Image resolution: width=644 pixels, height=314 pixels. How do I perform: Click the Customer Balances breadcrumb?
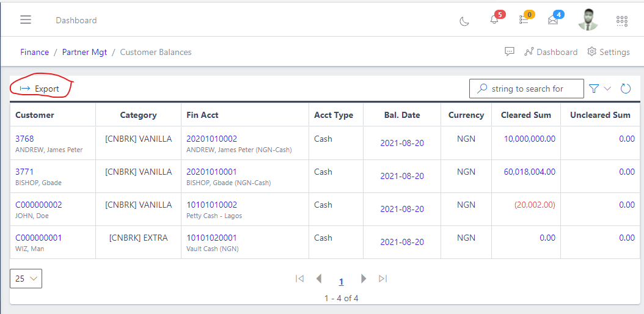click(156, 52)
